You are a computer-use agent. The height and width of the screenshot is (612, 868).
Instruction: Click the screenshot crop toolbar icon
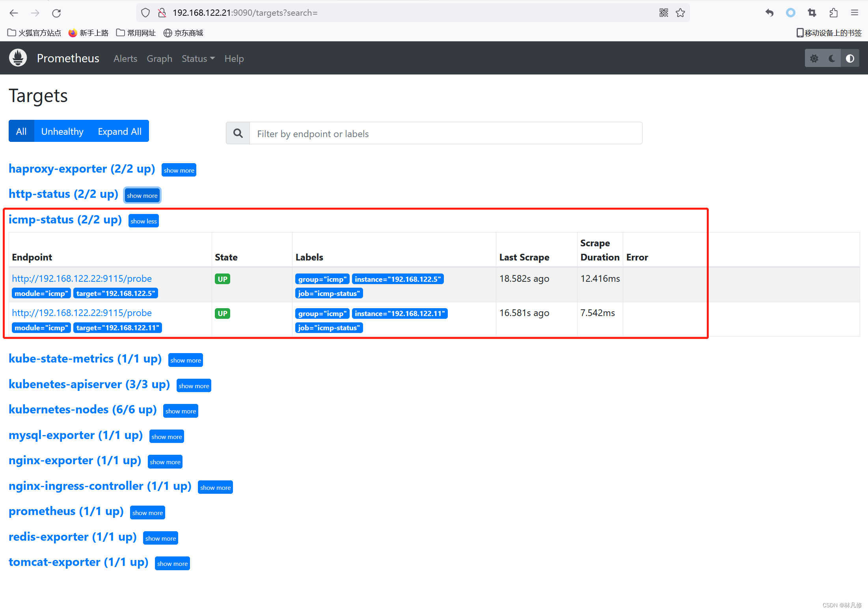click(812, 13)
